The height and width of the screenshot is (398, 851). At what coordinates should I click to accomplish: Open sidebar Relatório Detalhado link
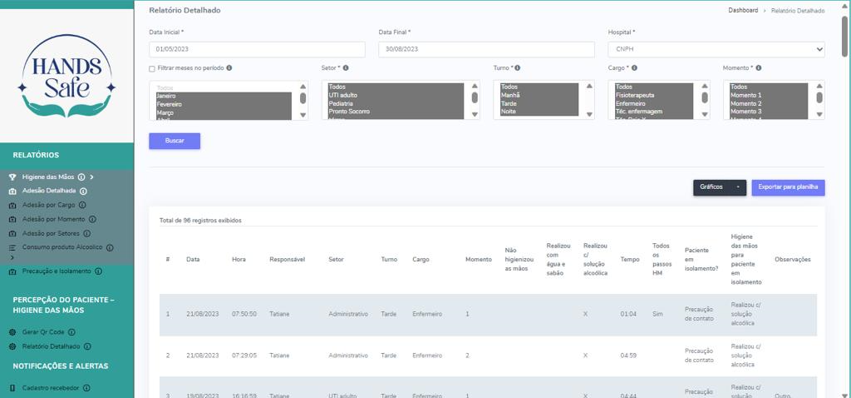51,346
